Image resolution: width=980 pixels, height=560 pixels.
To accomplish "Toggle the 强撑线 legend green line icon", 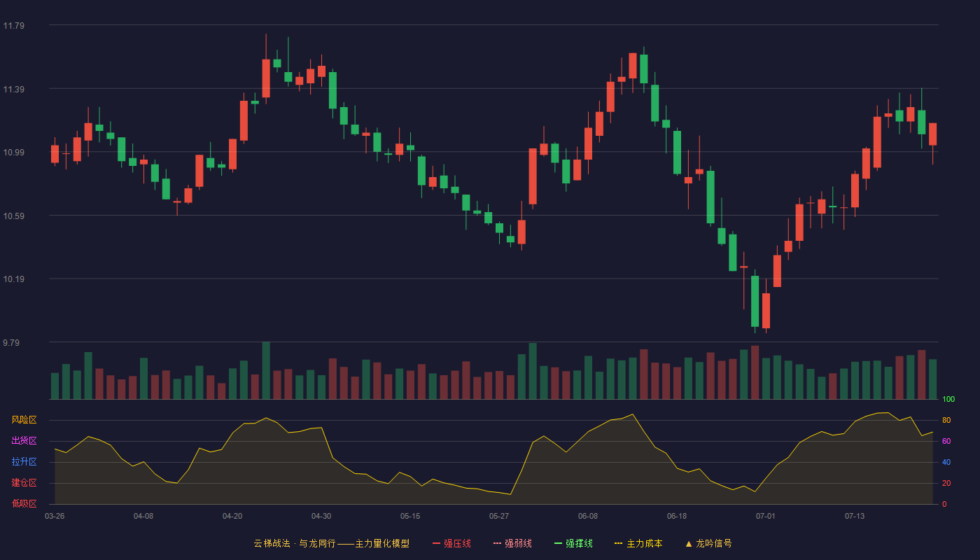I will (558, 543).
